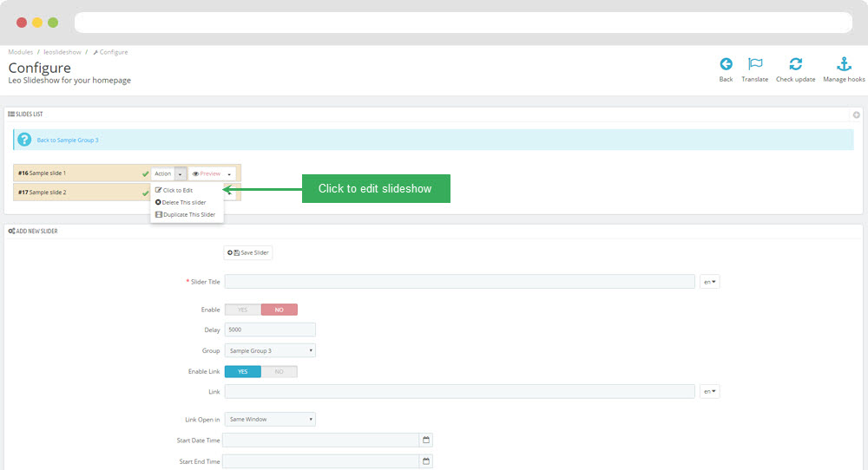
Task: Open calendar picker for Start End Time
Action: coord(426,461)
